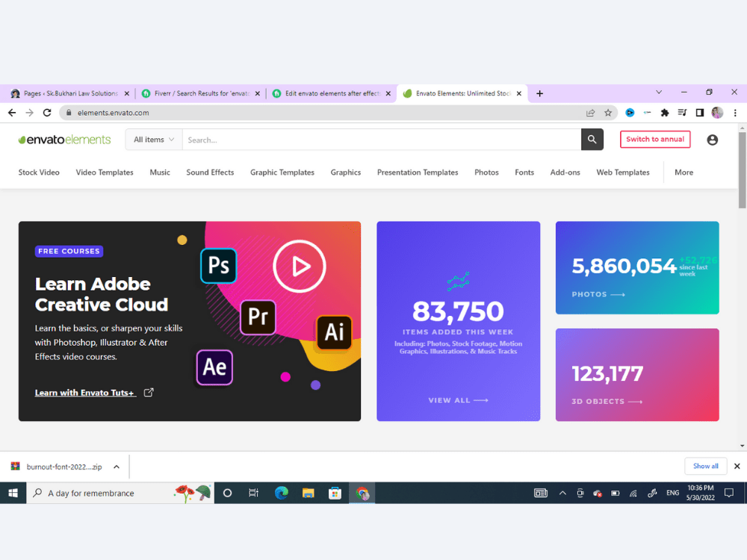The height and width of the screenshot is (560, 747).
Task: Open Graphic Templates category
Action: pyautogui.click(x=282, y=172)
